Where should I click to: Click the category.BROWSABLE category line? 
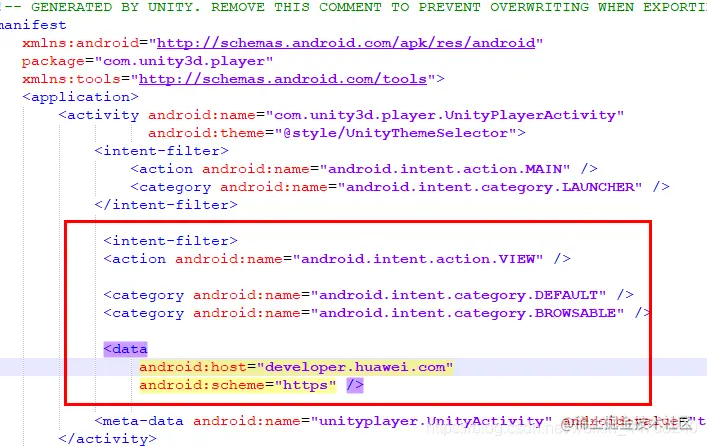[x=377, y=313]
